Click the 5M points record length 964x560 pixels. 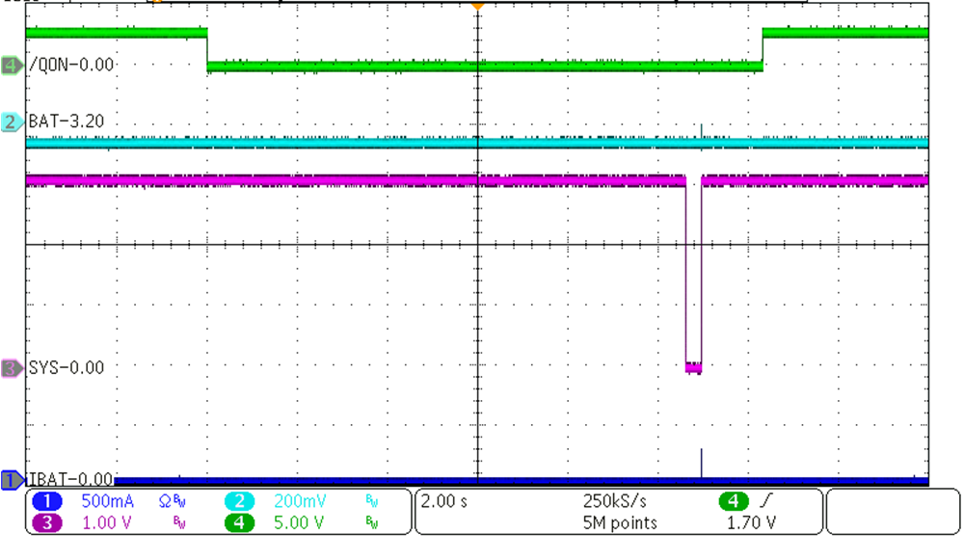[x=619, y=523]
